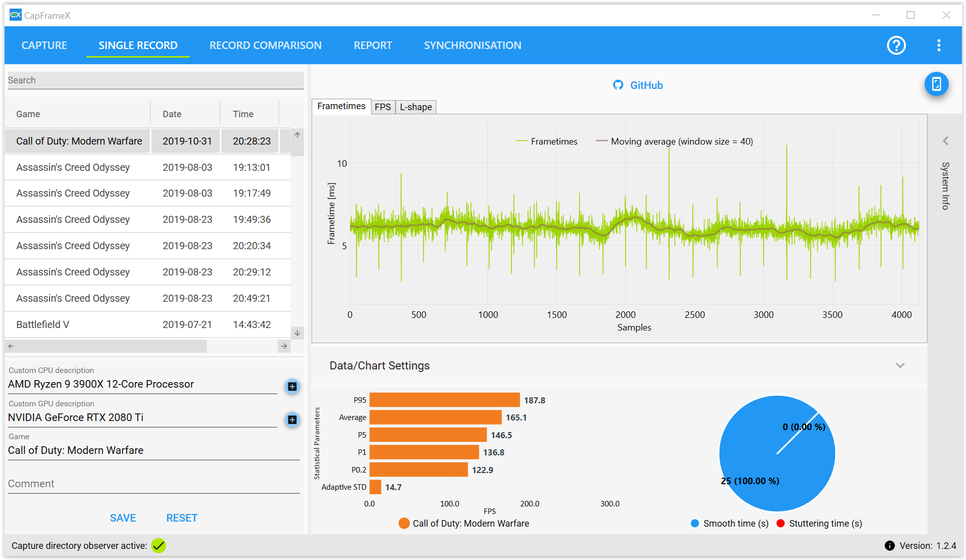Click the RESET button
The height and width of the screenshot is (560, 966).
(182, 518)
